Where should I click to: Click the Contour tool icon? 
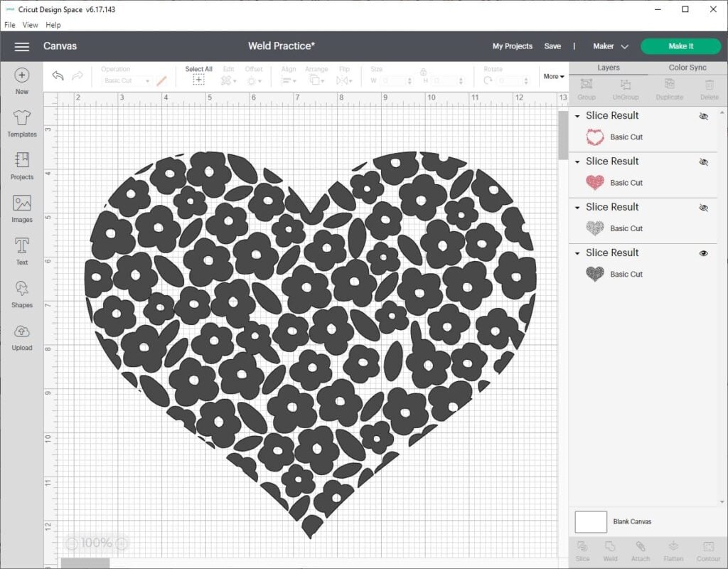709,546
